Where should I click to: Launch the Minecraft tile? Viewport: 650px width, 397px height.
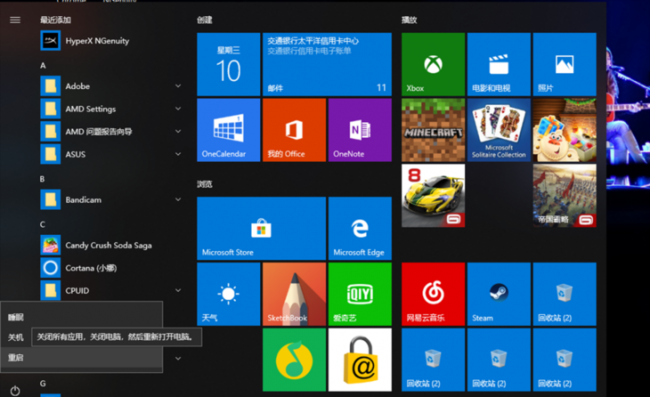point(433,130)
